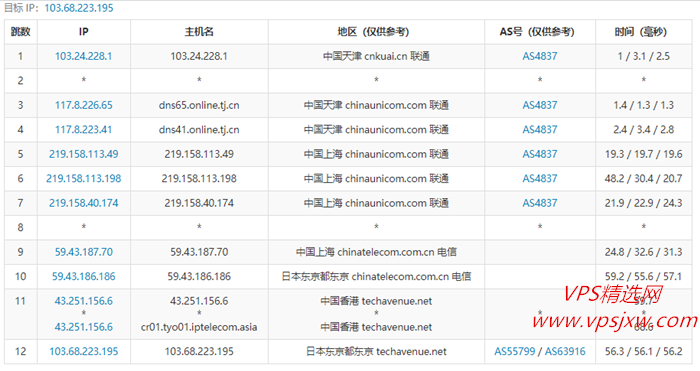The image size is (700, 371).
Task: Select the 中国上海 chinaunicom.com region in hop 6
Action: 376,179
